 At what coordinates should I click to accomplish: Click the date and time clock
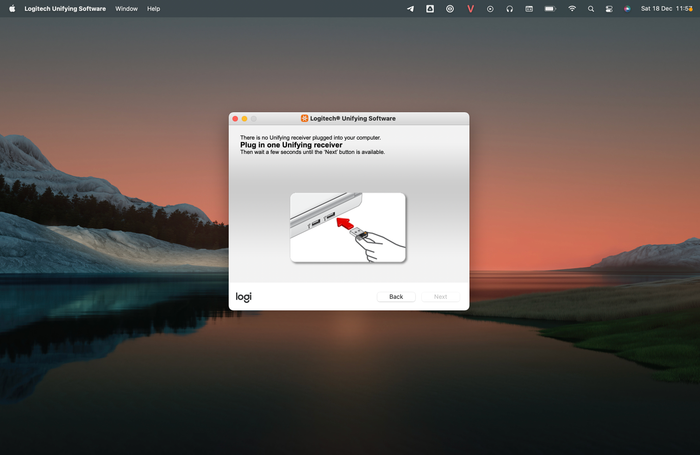[667, 8]
